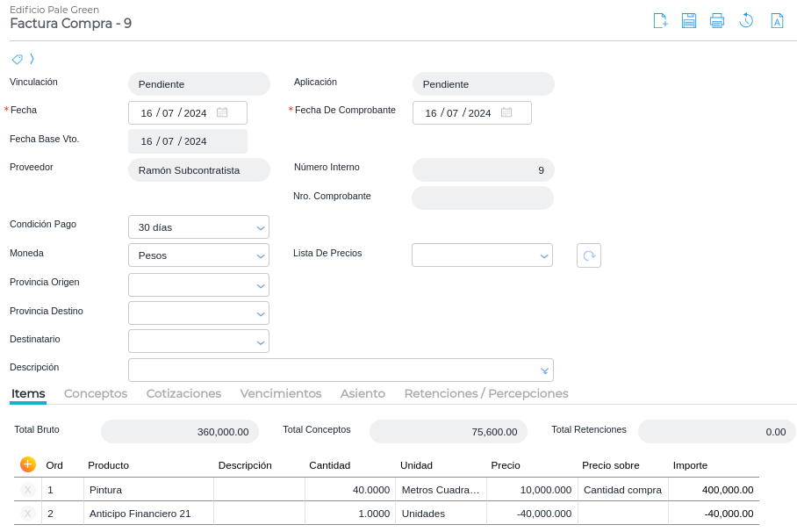Viewport: 797px width, 532px height.
Task: Switch to the Conceptos tab
Action: pos(96,394)
